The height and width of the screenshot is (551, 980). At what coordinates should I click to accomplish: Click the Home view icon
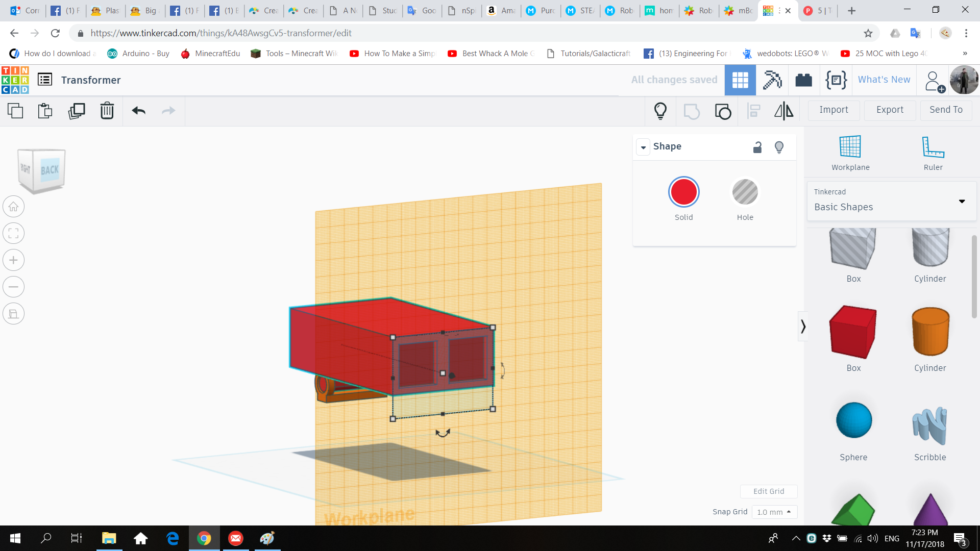(14, 207)
